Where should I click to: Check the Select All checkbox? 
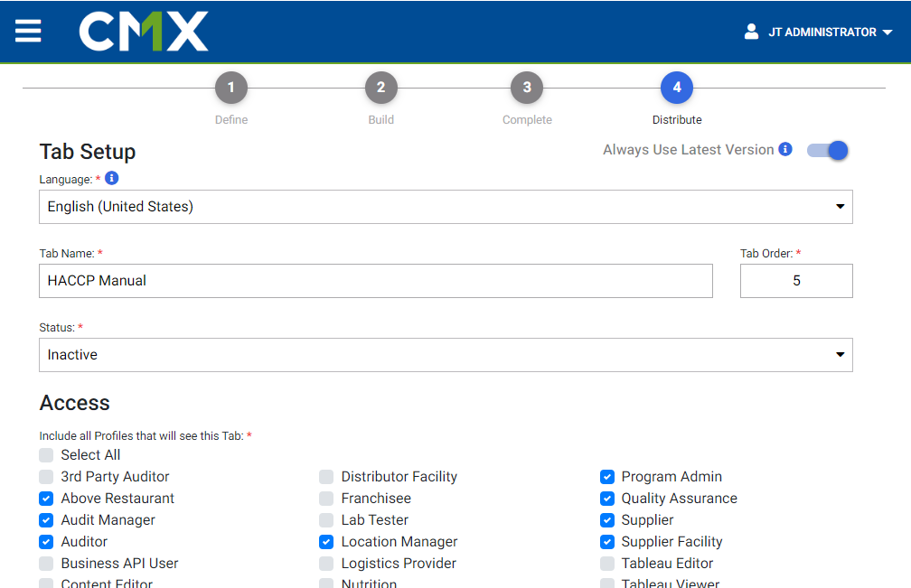point(46,455)
